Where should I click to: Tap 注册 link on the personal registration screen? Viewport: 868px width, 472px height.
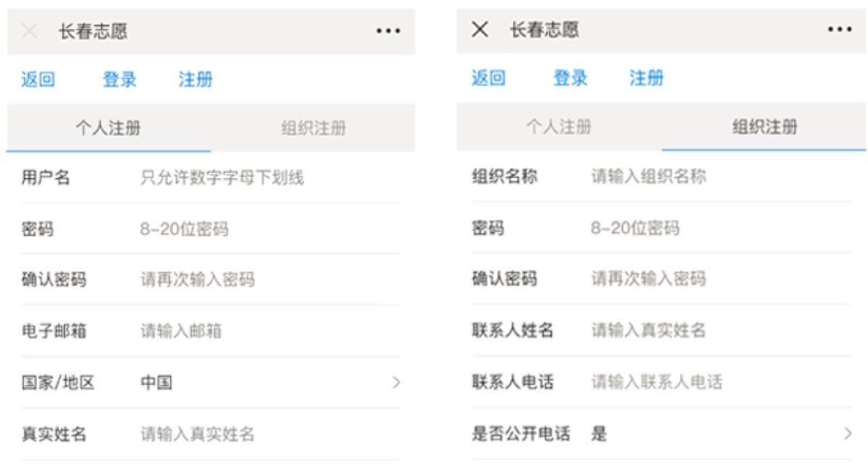(195, 80)
